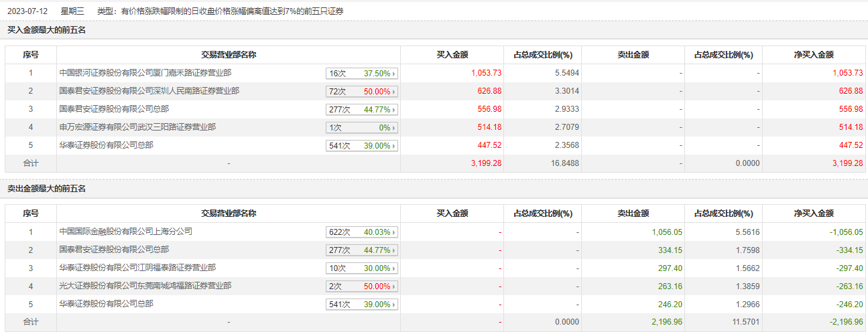Open 光大证券股份有限公司东莞南城鸿福路证券营业部 link

tap(145, 285)
